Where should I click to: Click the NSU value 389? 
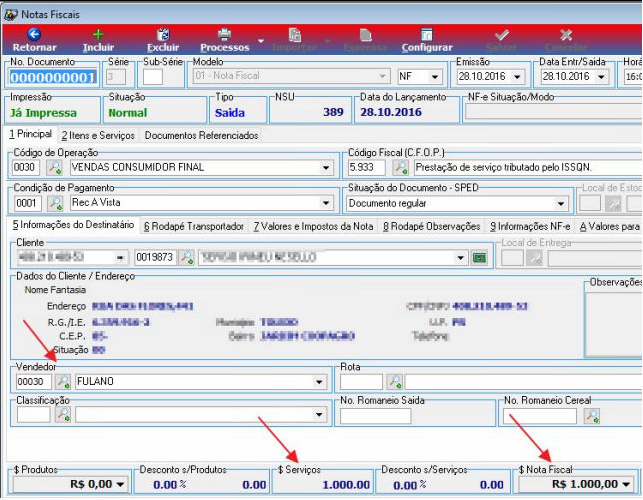point(333,112)
